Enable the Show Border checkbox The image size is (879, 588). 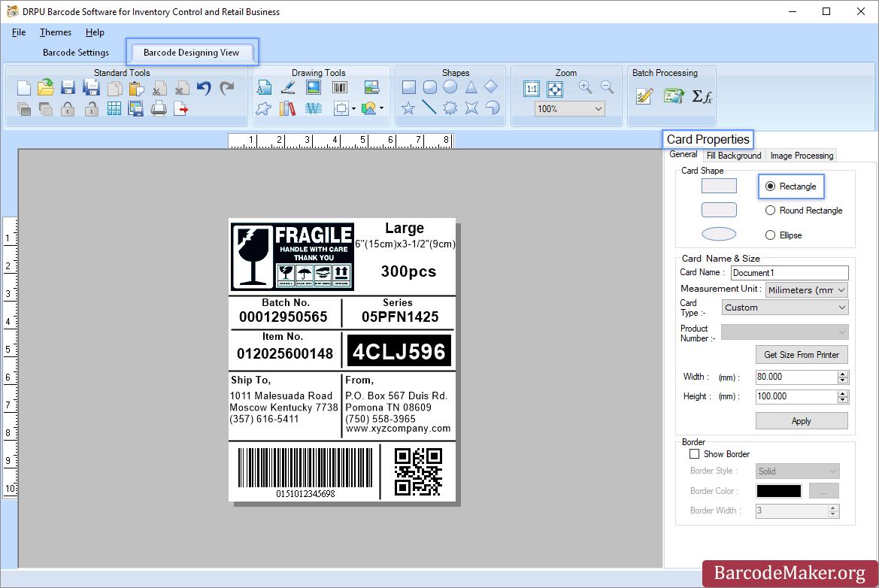(x=695, y=454)
